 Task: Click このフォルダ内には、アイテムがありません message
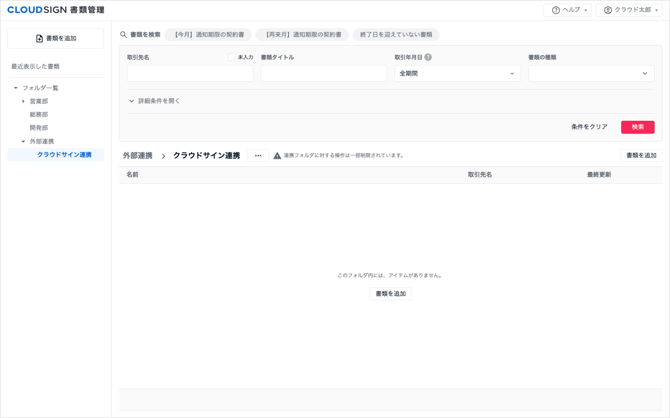pyautogui.click(x=390, y=276)
